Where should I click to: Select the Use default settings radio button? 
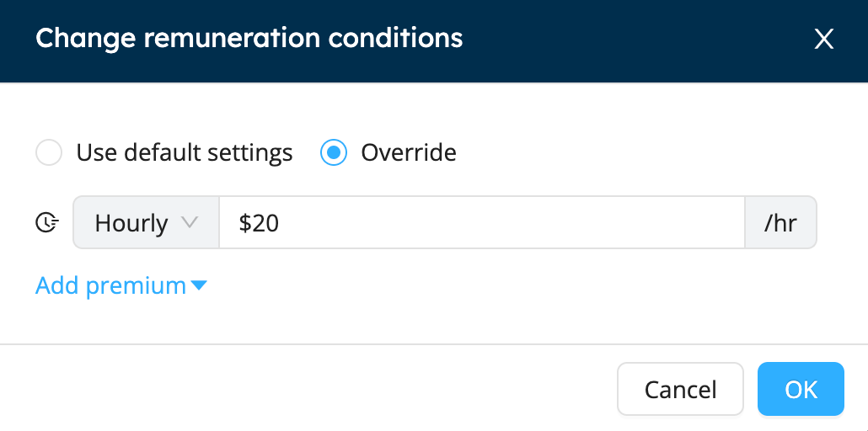pyautogui.click(x=49, y=152)
